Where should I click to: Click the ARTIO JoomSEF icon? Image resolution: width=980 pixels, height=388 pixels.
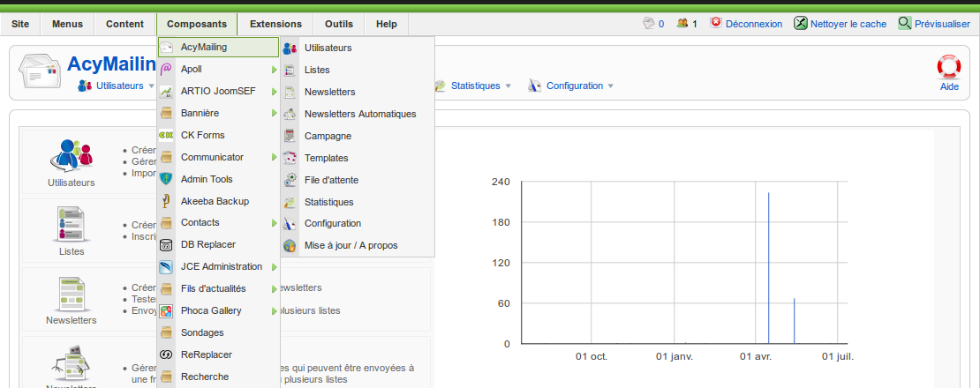[166, 92]
